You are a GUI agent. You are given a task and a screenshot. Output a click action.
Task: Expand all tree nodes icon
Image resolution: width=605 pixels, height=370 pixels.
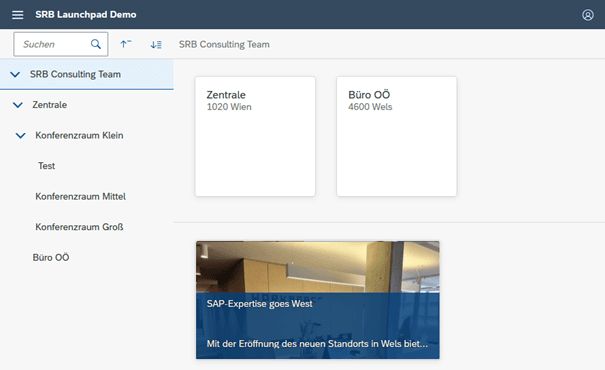click(x=156, y=44)
